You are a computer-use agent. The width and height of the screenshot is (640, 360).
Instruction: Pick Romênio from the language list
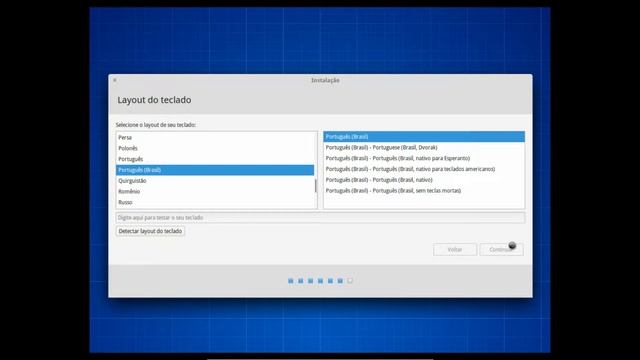(215, 191)
